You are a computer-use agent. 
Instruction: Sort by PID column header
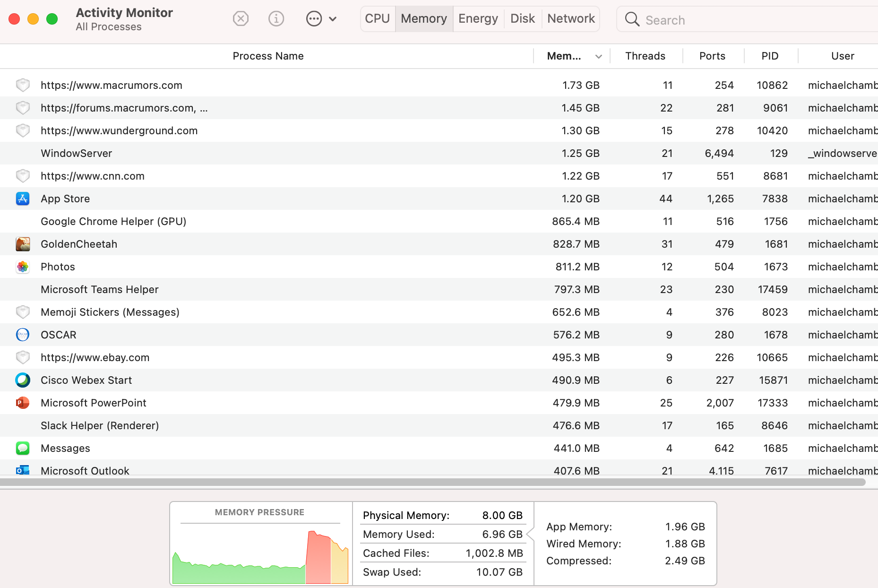pos(770,56)
